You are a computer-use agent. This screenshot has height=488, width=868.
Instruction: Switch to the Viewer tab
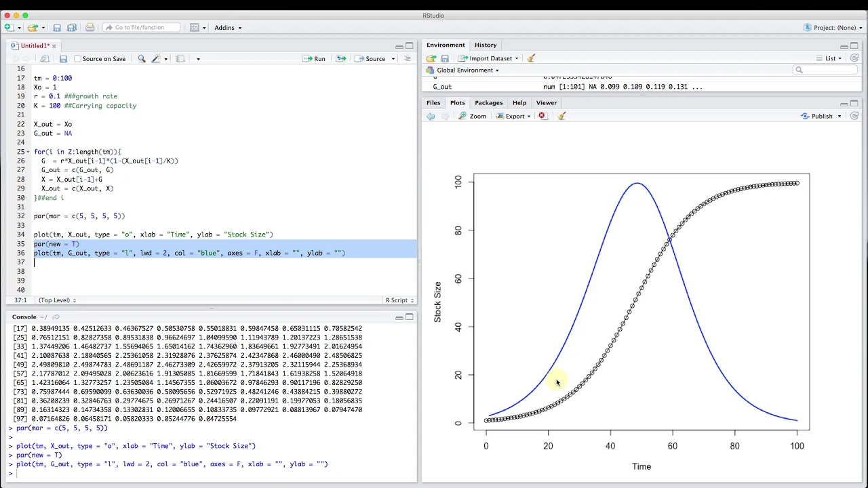tap(547, 103)
